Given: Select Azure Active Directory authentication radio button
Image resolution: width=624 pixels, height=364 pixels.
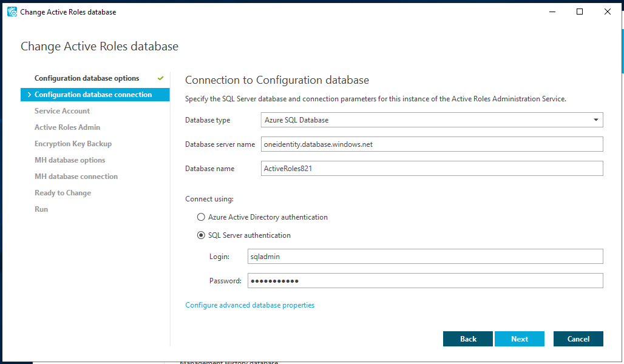Looking at the screenshot, I should tap(201, 217).
